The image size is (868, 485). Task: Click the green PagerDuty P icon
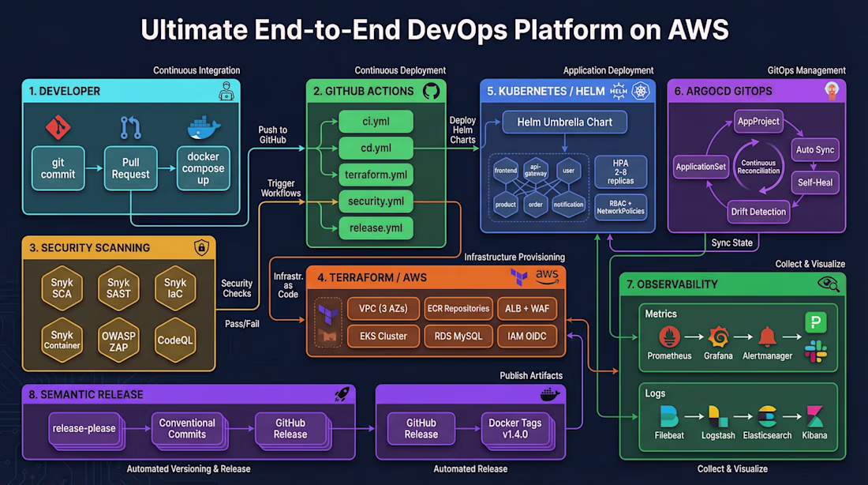coord(815,322)
